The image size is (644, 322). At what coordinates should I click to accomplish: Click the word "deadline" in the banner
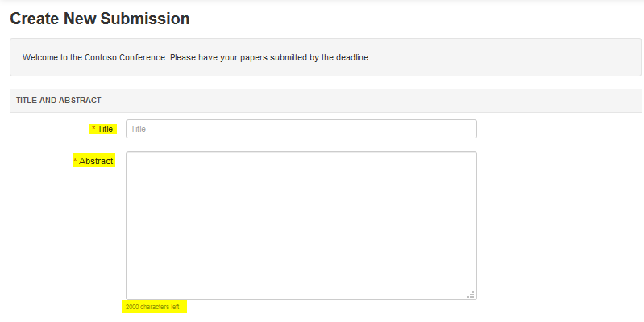point(351,58)
